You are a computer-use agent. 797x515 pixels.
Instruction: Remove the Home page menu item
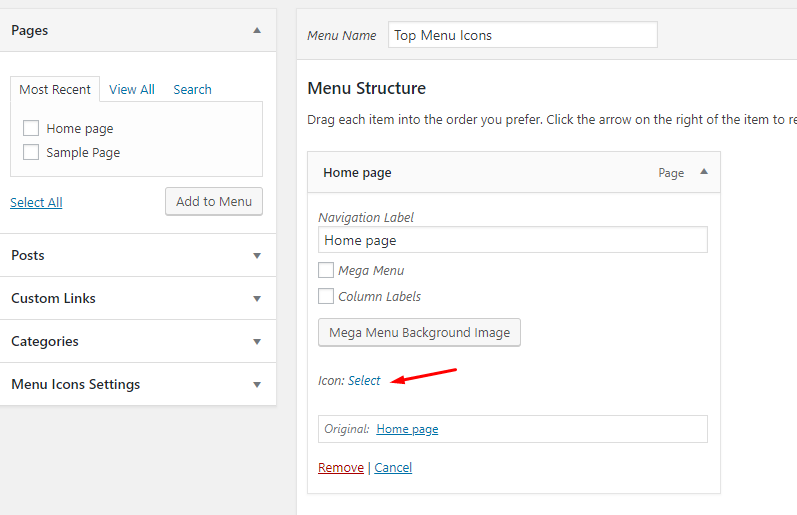(x=341, y=468)
